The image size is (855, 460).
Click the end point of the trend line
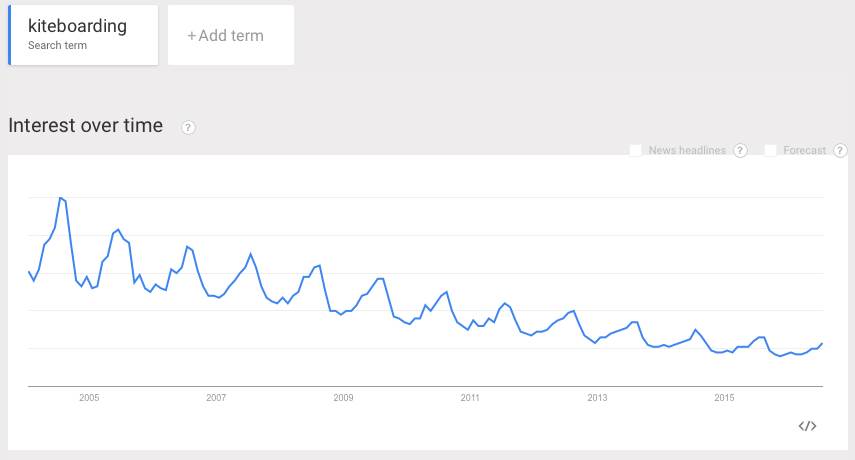[x=822, y=344]
